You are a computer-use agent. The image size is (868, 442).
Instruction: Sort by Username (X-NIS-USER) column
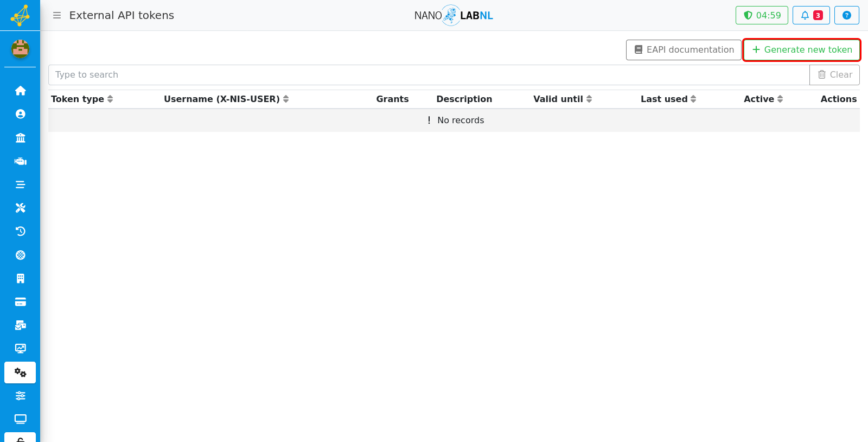[226, 99]
